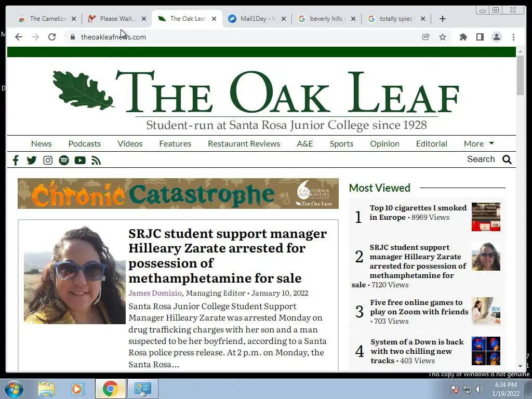
Task: Click the System of a Down thumbnail
Action: click(x=486, y=351)
